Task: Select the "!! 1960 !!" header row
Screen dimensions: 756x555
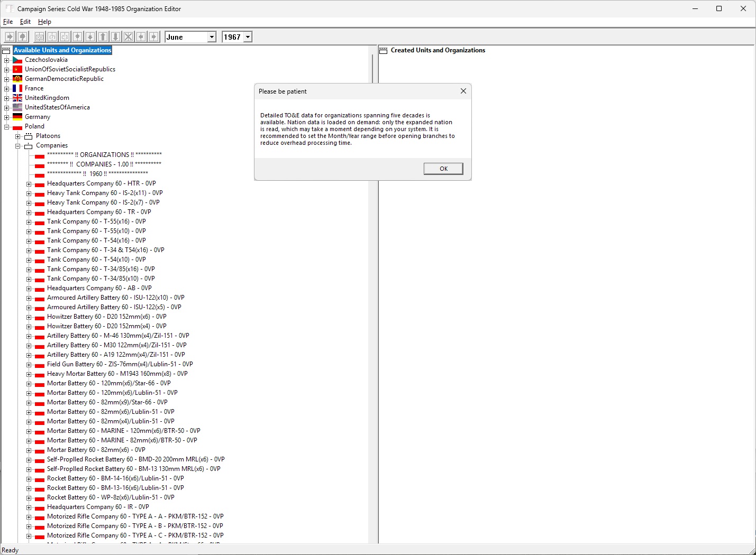Action: click(x=98, y=174)
